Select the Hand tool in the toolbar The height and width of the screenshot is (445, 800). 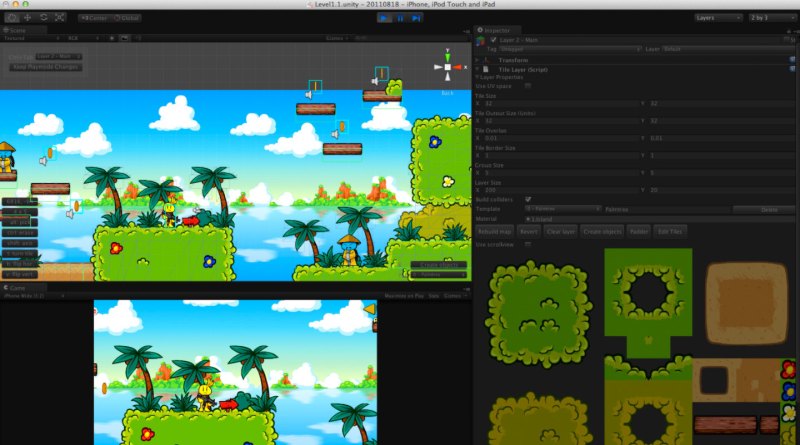[12, 18]
